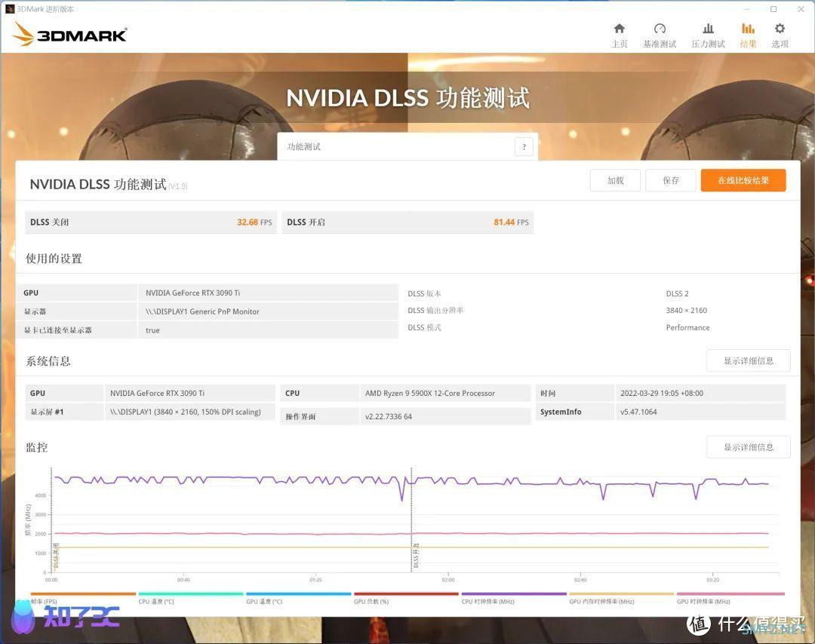Select the DLSS 关闭 32.68 FPS score
The width and height of the screenshot is (815, 644).
[x=151, y=222]
